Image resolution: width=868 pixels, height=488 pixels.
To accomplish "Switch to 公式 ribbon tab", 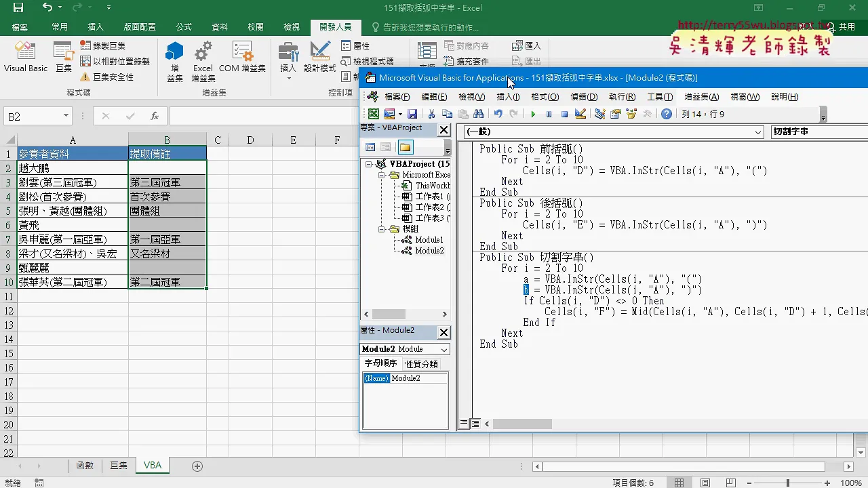I will 184,27.
